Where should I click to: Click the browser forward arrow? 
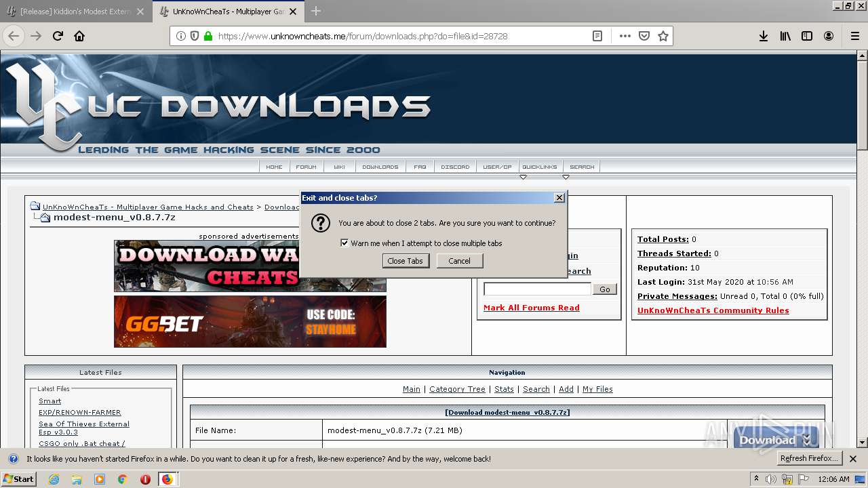pos(36,36)
